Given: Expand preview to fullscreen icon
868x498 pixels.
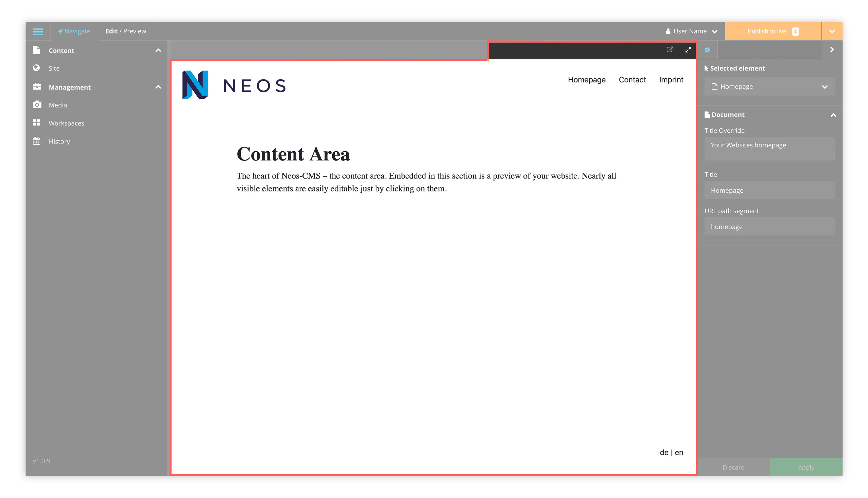Looking at the screenshot, I should (688, 50).
